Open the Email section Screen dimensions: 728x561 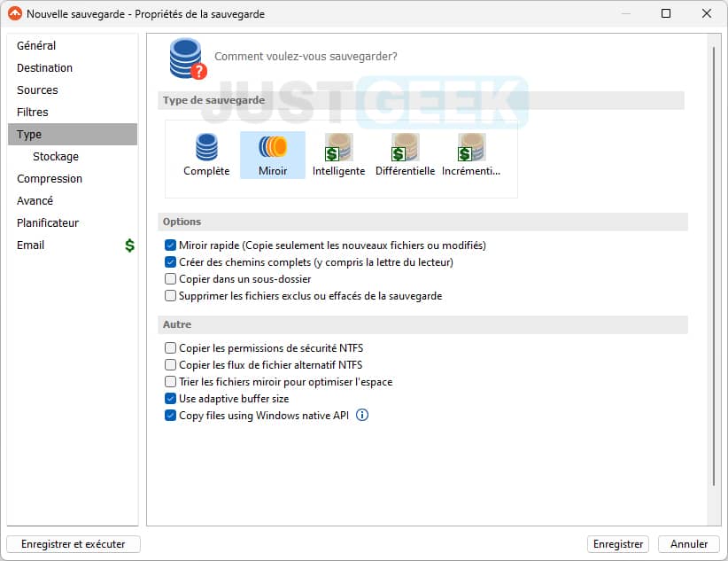[x=73, y=245]
